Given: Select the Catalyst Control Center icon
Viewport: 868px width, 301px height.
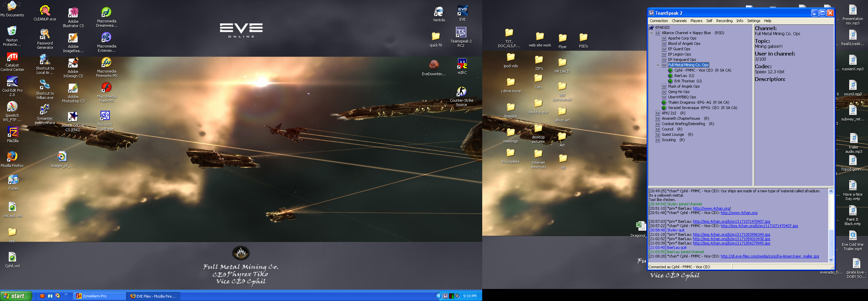Looking at the screenshot, I should pyautogui.click(x=12, y=62).
